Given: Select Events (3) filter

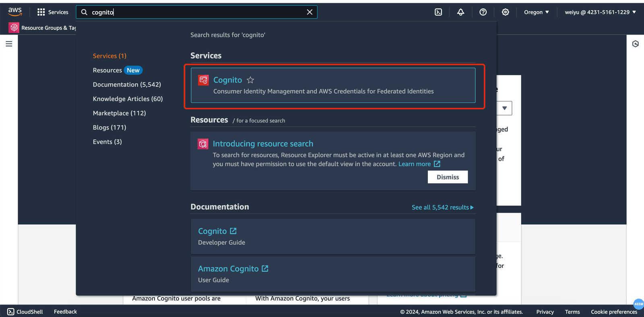Looking at the screenshot, I should [x=107, y=142].
